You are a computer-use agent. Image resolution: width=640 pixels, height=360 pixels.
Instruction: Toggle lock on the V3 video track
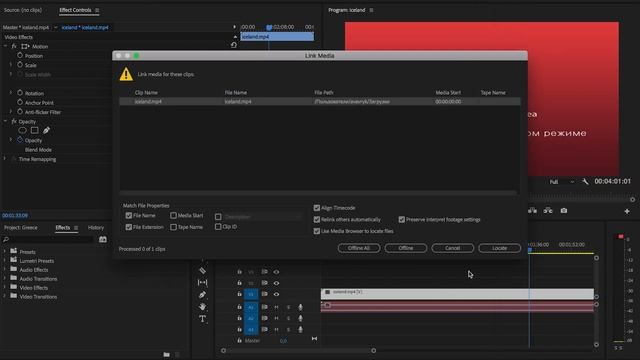(240, 272)
